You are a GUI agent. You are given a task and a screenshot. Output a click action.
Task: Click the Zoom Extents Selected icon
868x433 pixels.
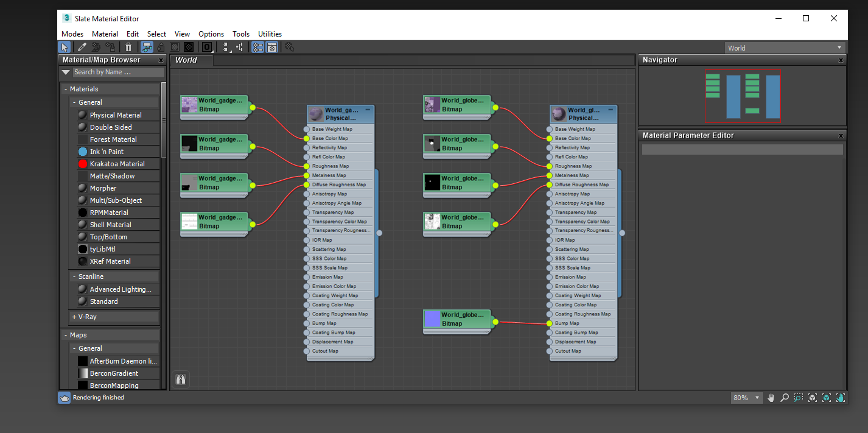(827, 398)
